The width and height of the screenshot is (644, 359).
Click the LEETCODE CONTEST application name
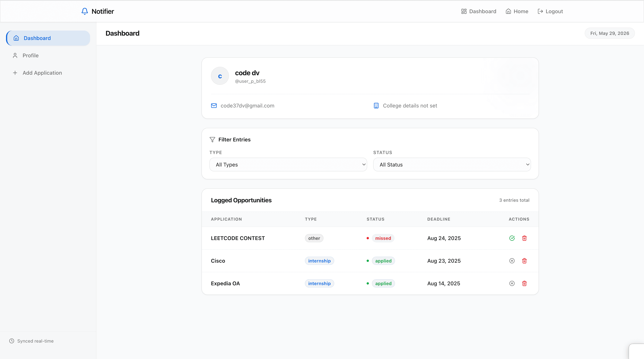(x=238, y=238)
